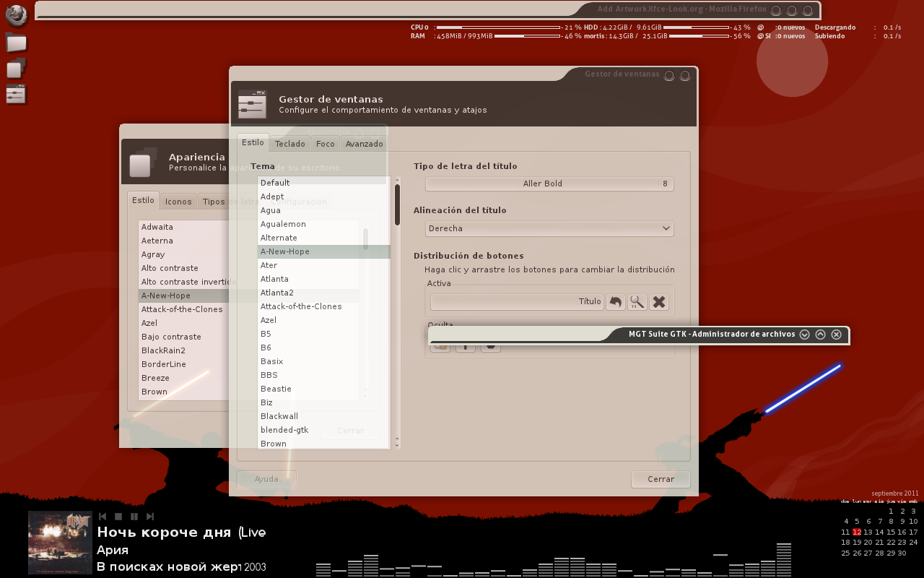Click the curved arrow button in Activa
The image size is (924, 578).
pos(615,302)
